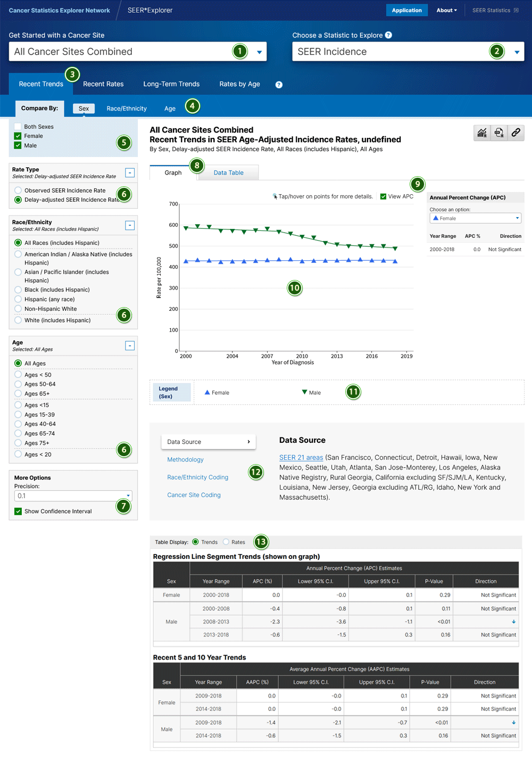Click help icon next to Statistic to Explore
Viewport: 532px width, 759px height.
[x=388, y=35]
